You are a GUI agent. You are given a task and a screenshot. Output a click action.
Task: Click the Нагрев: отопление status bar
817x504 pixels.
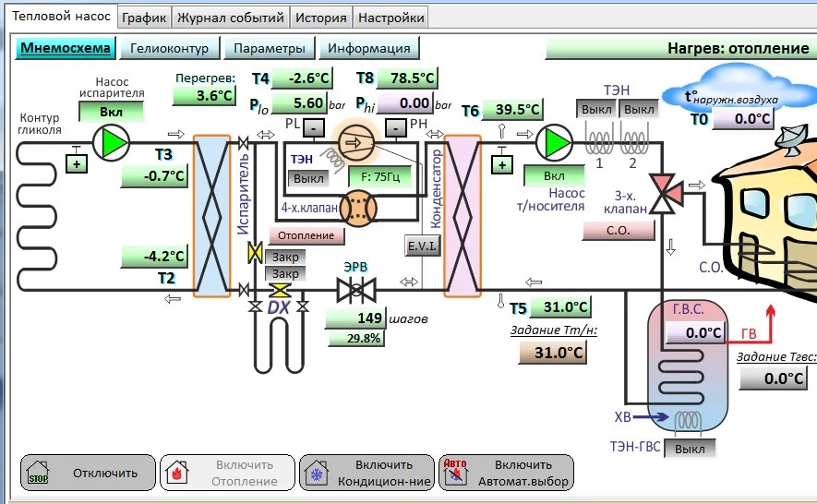[681, 49]
